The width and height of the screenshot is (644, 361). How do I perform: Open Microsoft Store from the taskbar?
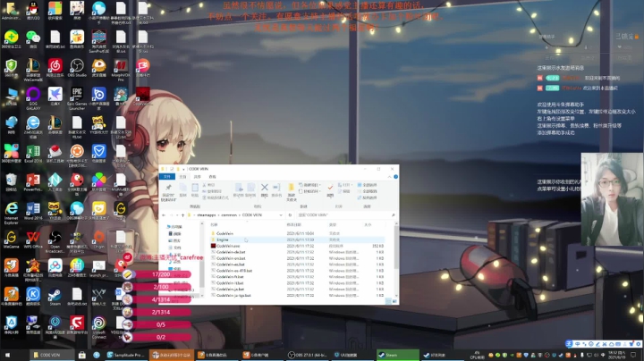pyautogui.click(x=81, y=355)
